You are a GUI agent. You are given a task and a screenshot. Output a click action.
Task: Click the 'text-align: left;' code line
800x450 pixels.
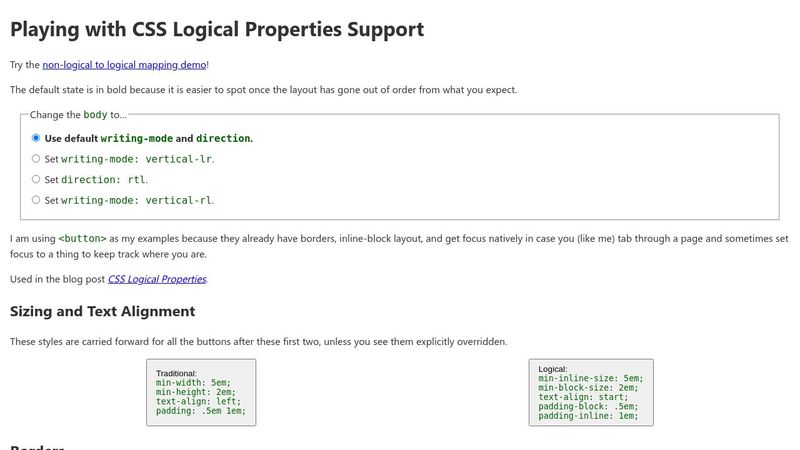pyautogui.click(x=198, y=402)
